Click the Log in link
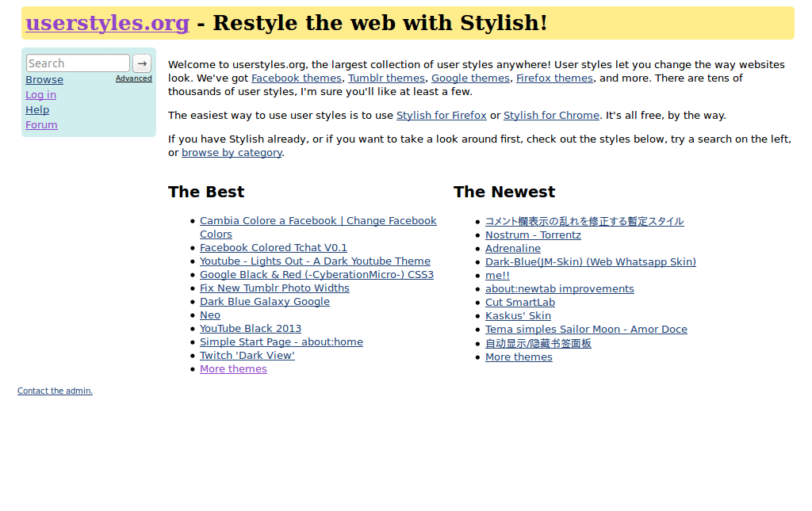This screenshot has height=511, width=812. pos(40,94)
